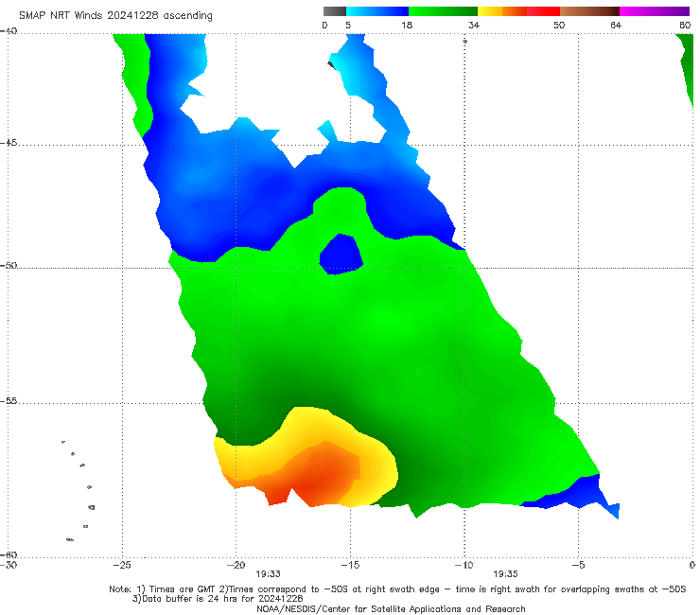700x615 pixels.
Task: Click the longitude label '-5'
Action: [578, 565]
